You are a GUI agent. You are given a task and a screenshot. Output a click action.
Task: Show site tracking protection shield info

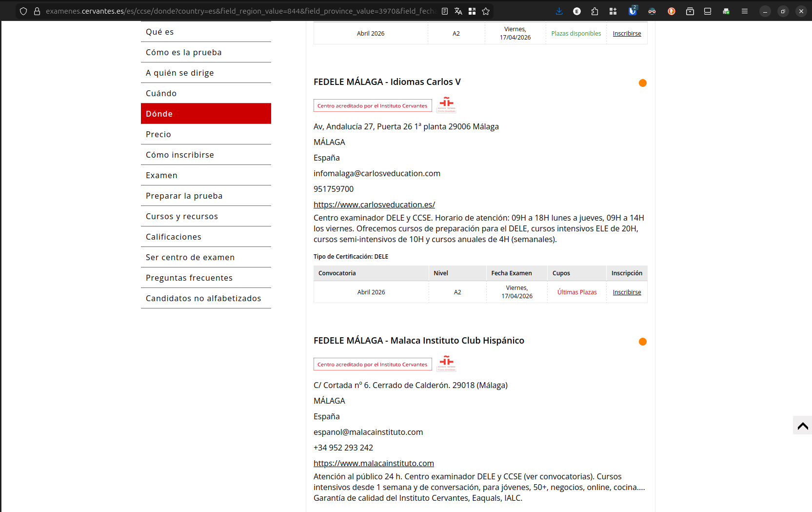23,11
